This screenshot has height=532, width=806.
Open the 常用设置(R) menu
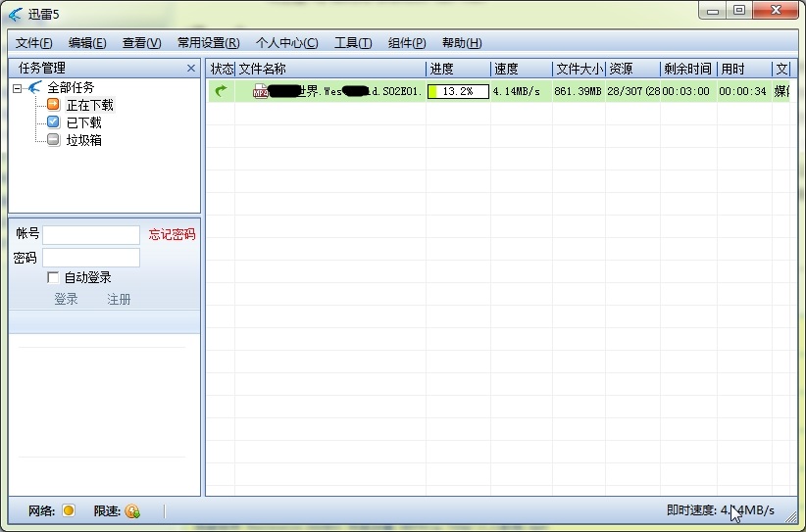coord(208,43)
